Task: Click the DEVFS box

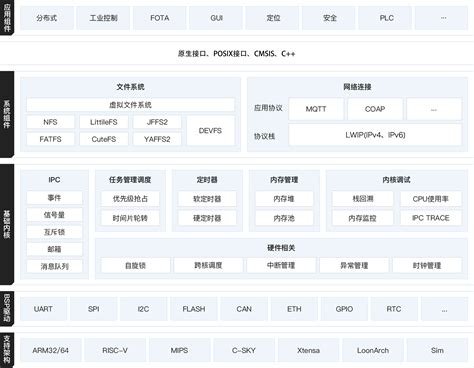Action: pyautogui.click(x=210, y=131)
